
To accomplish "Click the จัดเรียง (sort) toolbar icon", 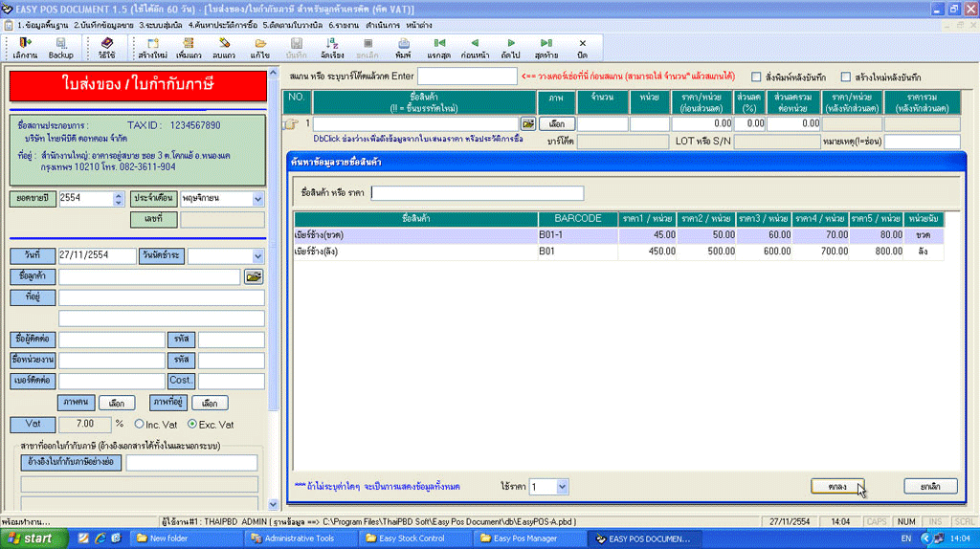I will [332, 47].
